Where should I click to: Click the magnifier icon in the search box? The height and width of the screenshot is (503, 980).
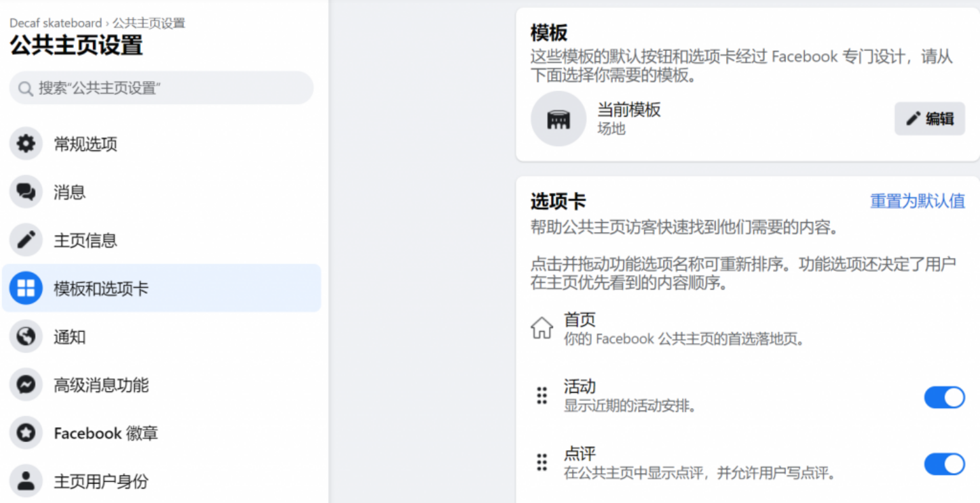(26, 88)
